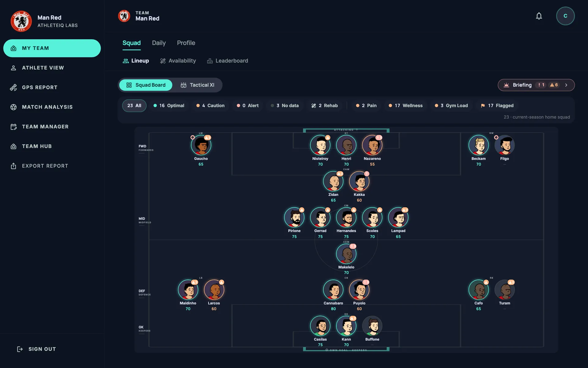Click the Man Red team logo in header
Screen dimensions: 588x368
124,16
